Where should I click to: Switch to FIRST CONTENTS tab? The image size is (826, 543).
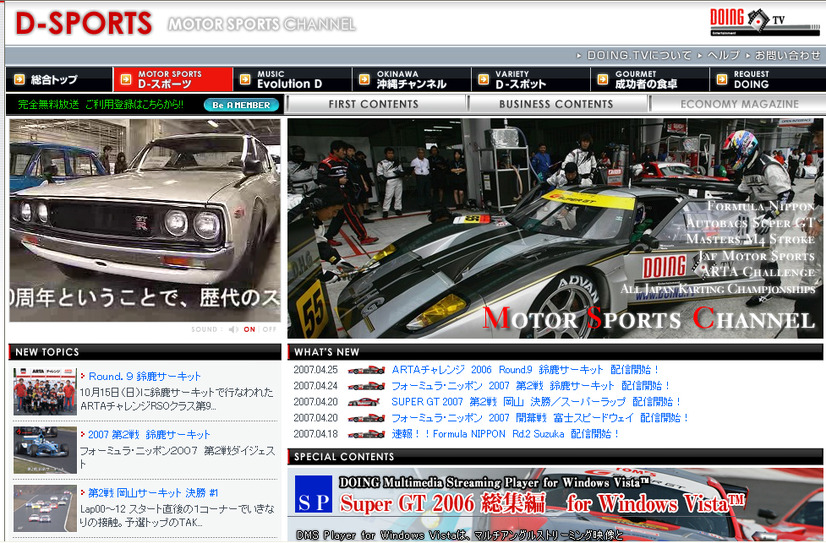coord(376,104)
